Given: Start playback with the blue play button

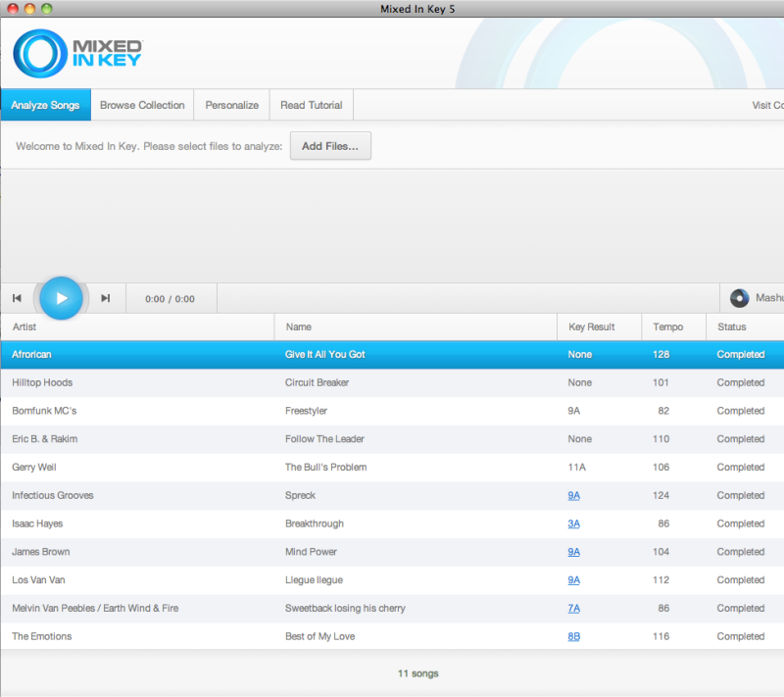Looking at the screenshot, I should (61, 298).
